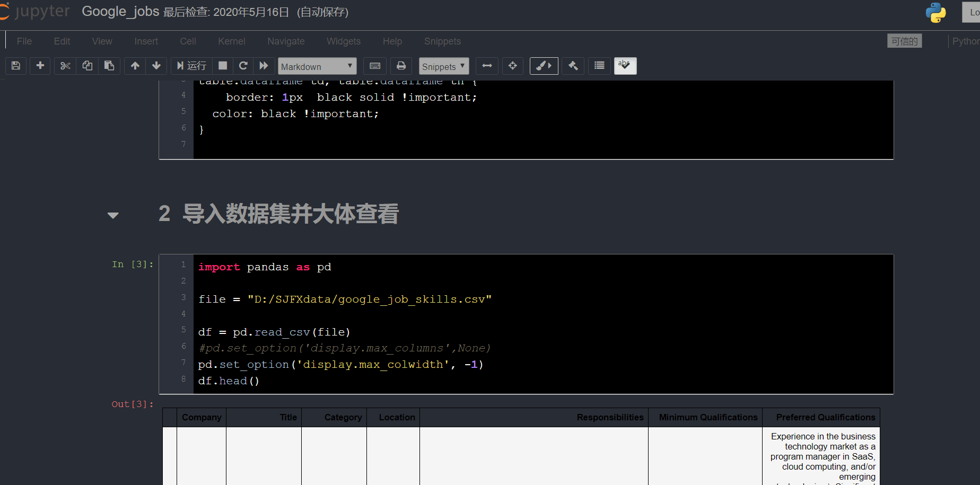
Task: Interrupt the kernel with the stop icon
Action: pos(222,66)
